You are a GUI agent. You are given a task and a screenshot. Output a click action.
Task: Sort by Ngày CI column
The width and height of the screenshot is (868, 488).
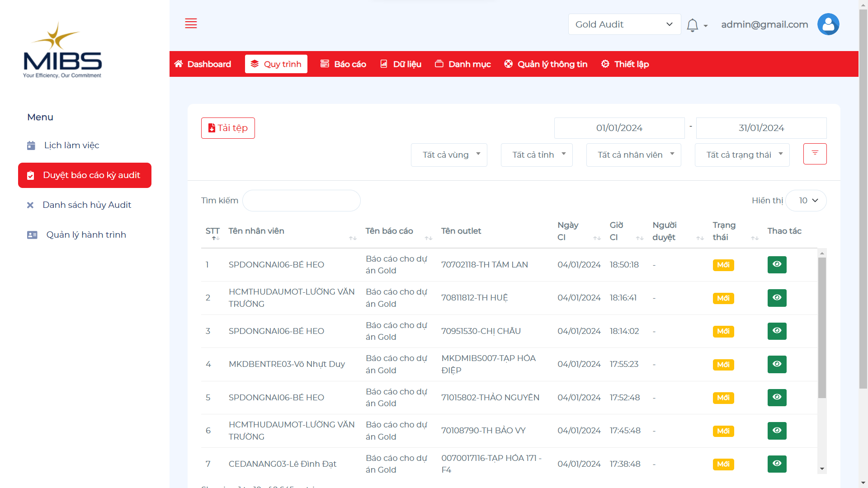[x=597, y=238]
